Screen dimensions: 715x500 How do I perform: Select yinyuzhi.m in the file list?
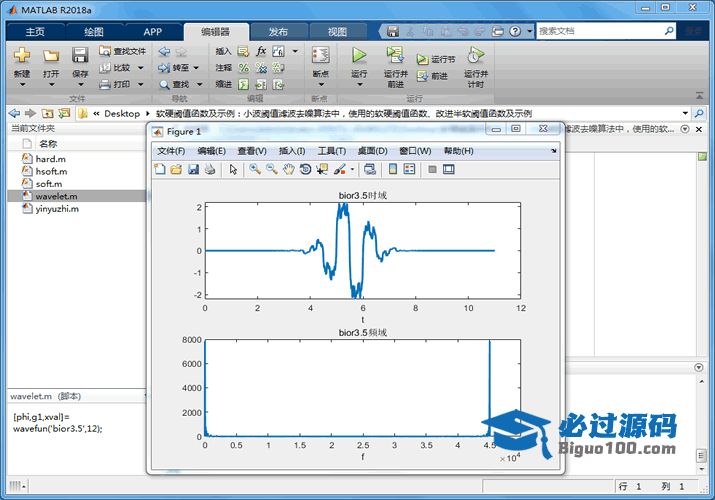pyautogui.click(x=57, y=209)
